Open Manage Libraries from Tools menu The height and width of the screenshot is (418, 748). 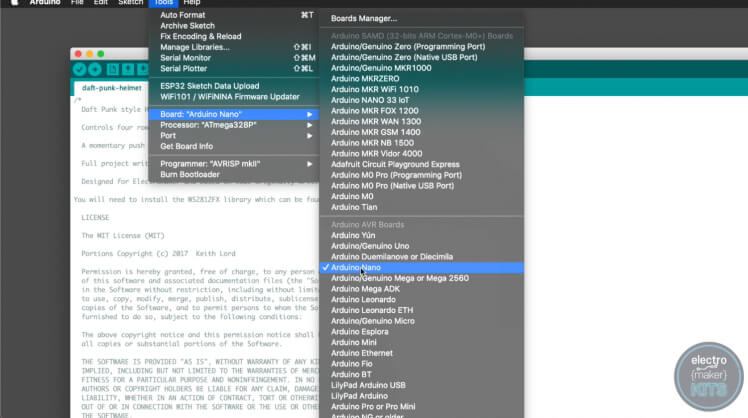pyautogui.click(x=234, y=47)
